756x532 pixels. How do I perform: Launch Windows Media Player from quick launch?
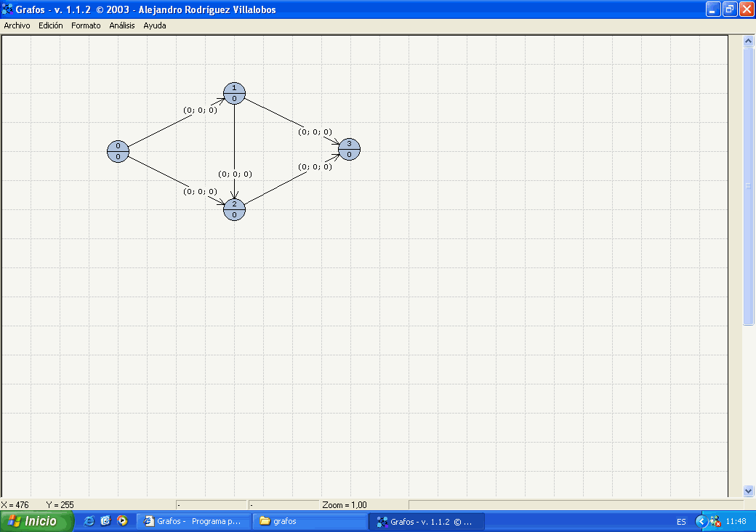[123, 521]
